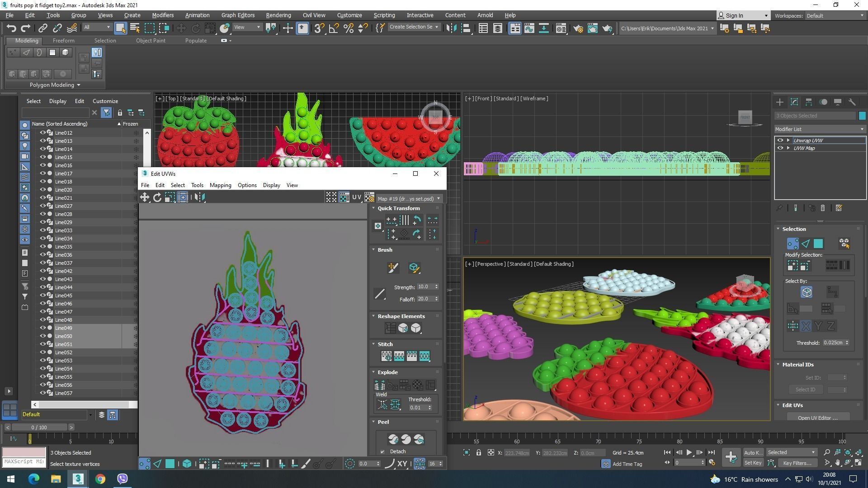Viewport: 868px width, 488px height.
Task: Open the Modifier List dropdown
Action: click(820, 129)
